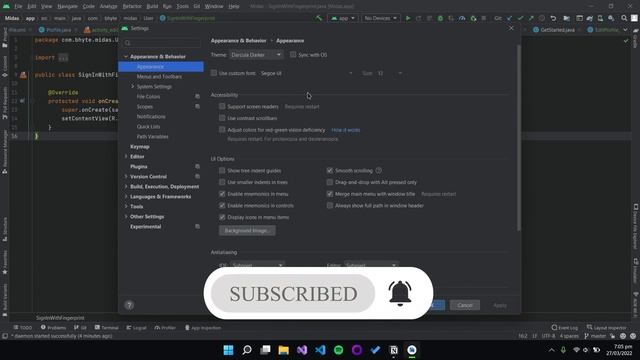The height and width of the screenshot is (360, 640).
Task: Toggle Merge main menu with window title
Action: 330,194
